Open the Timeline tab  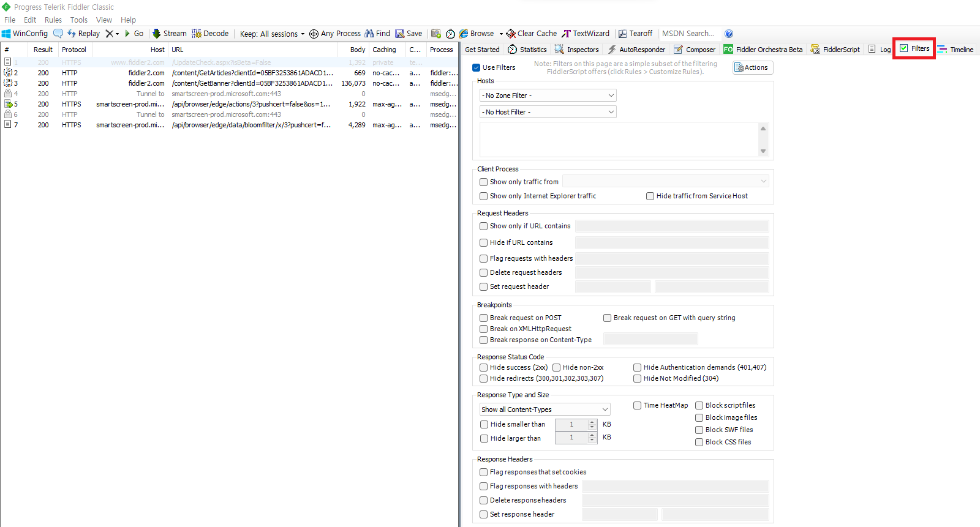pos(955,50)
